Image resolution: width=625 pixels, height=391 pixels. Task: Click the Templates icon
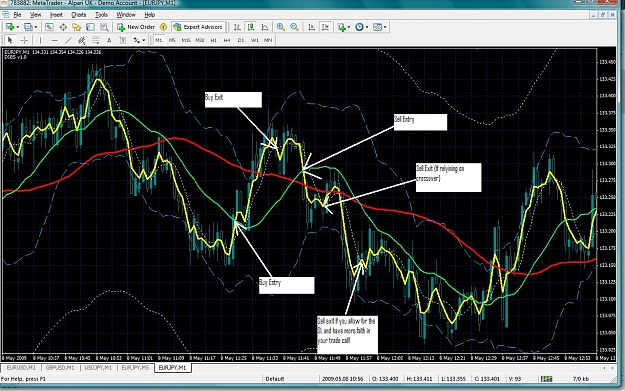click(377, 27)
